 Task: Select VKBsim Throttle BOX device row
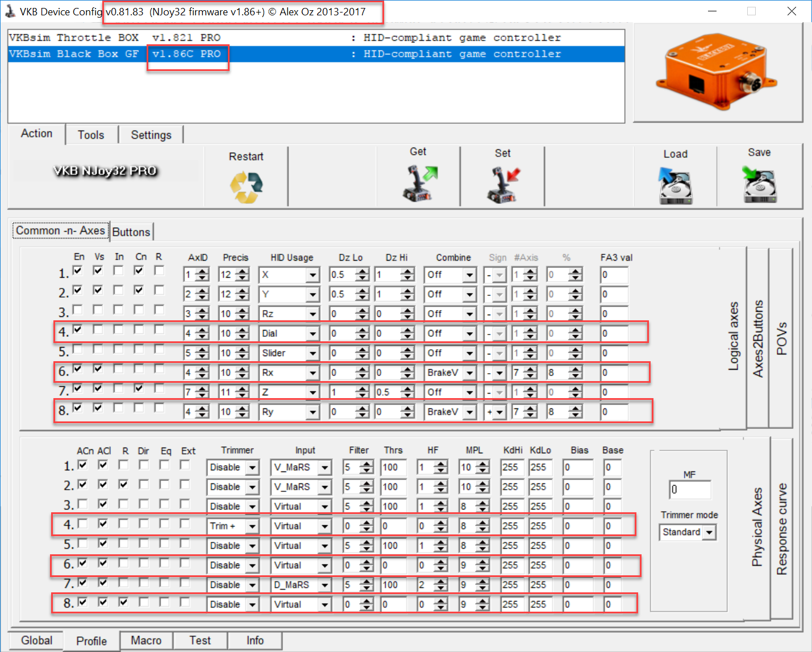[x=316, y=38]
